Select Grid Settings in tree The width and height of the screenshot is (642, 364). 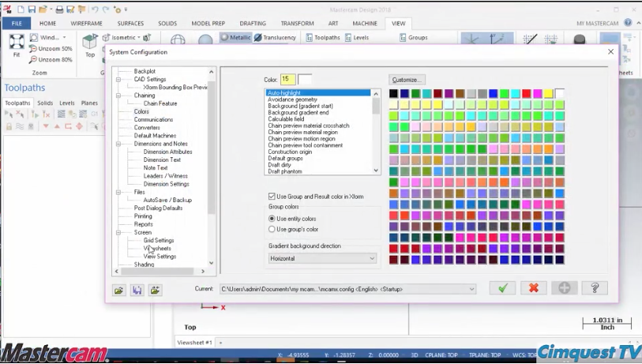(x=159, y=240)
